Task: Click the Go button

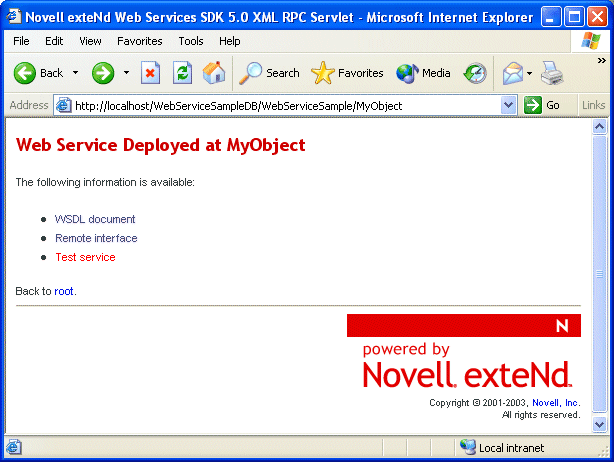Action: point(542,105)
